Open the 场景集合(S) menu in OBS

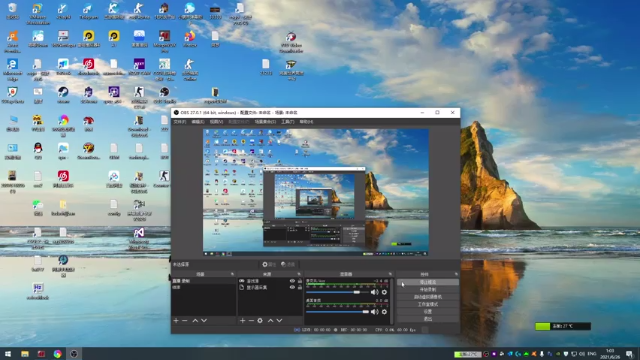265,122
